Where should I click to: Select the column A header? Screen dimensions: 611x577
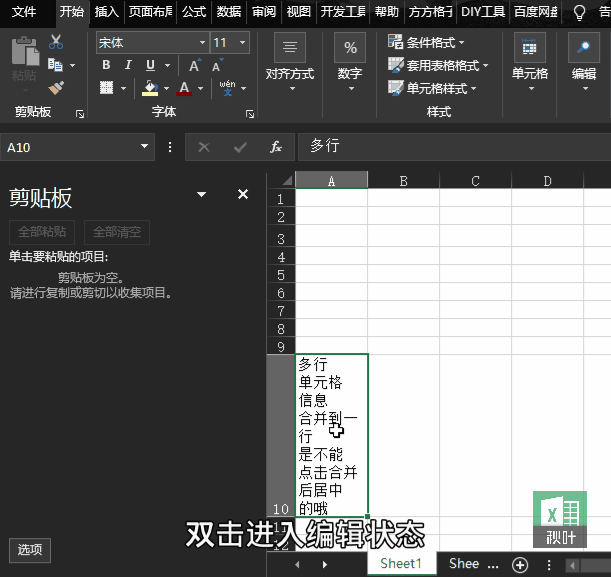(331, 181)
